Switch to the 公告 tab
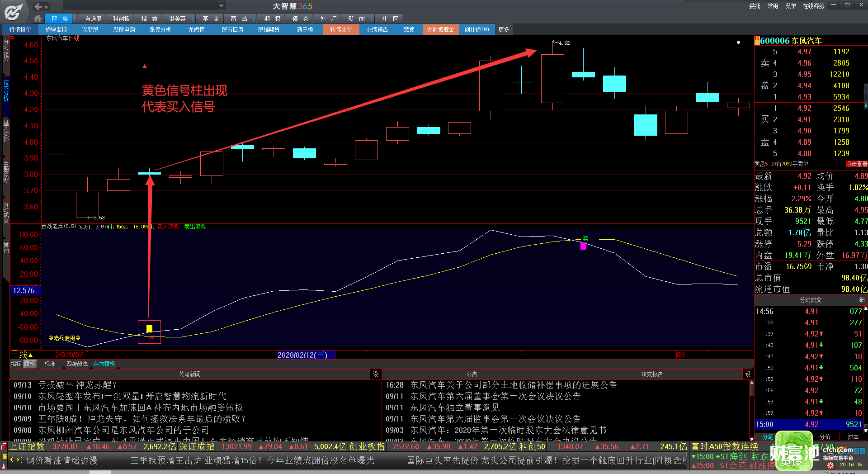 (x=472, y=374)
